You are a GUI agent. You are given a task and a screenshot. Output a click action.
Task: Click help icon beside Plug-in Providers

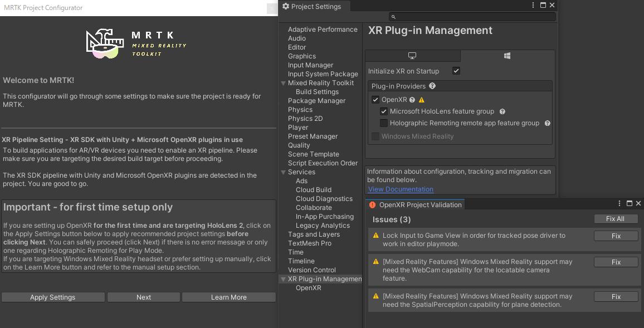pos(432,86)
